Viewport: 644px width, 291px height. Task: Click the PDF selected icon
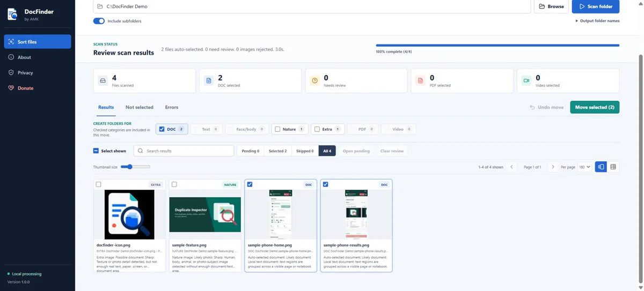[420, 81]
